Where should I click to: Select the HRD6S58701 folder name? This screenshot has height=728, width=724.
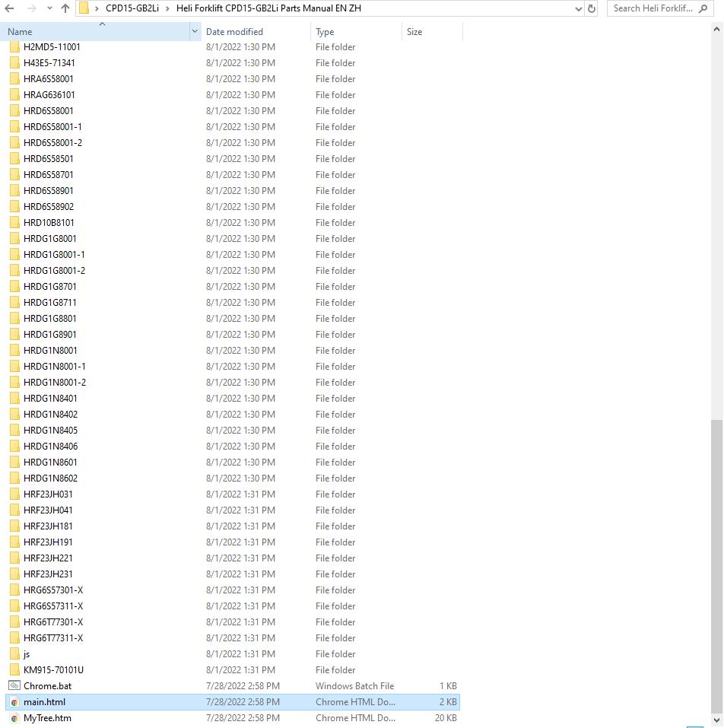[x=48, y=174]
